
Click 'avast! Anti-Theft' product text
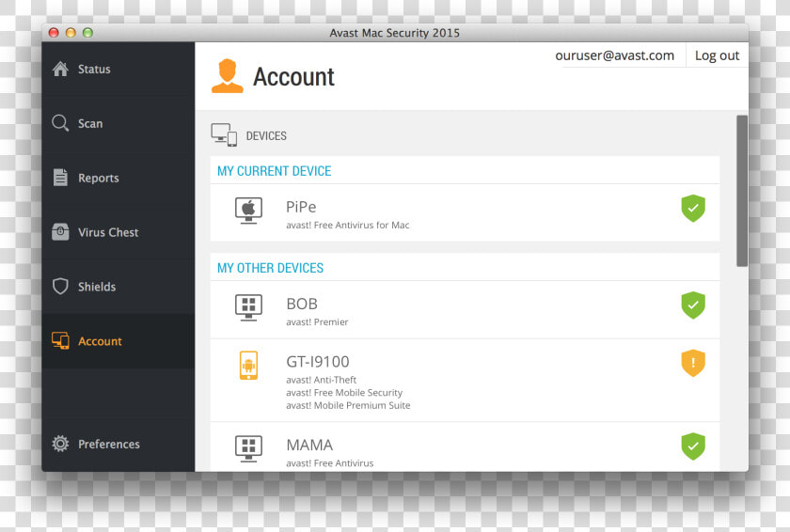pyautogui.click(x=322, y=380)
